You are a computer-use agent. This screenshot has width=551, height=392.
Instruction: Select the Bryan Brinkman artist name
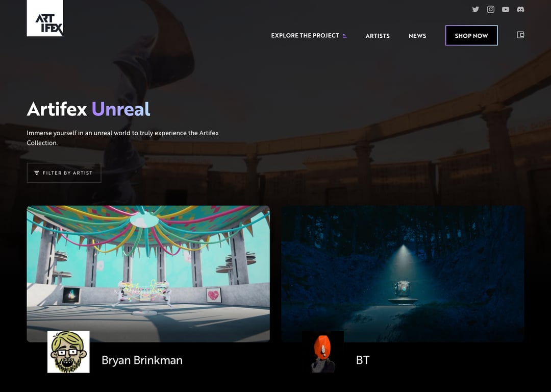click(x=142, y=360)
